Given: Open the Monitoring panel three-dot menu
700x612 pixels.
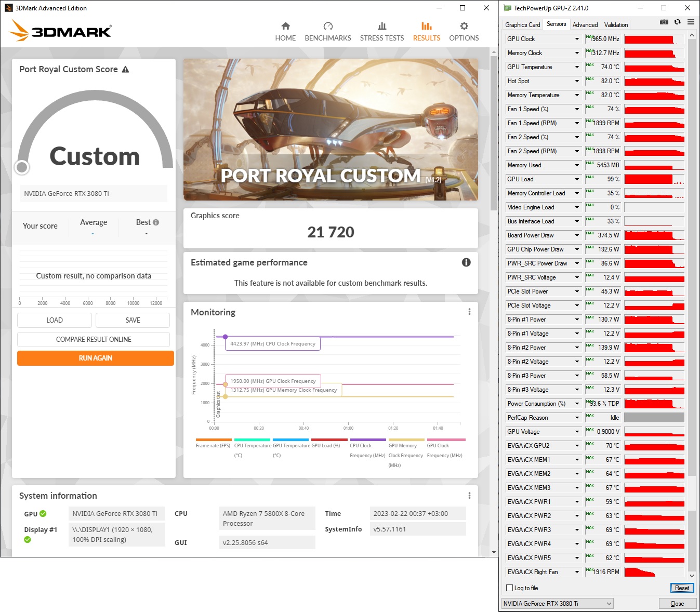Looking at the screenshot, I should coord(469,312).
